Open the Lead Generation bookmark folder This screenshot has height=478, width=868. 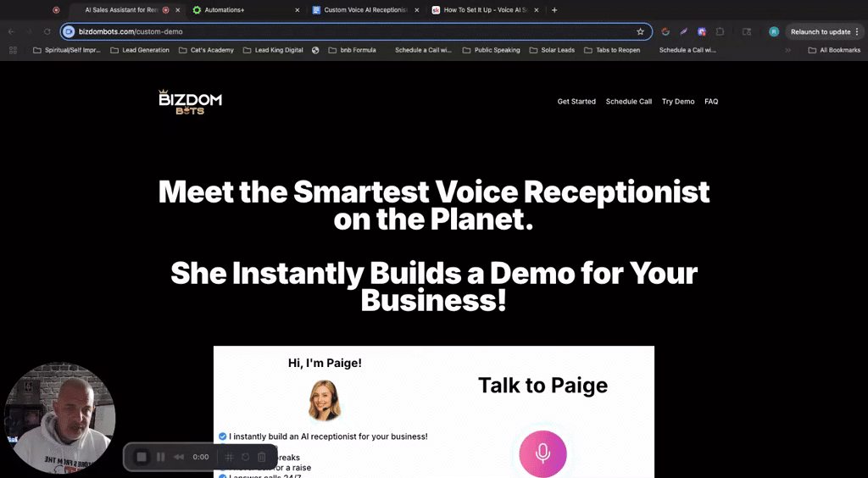pos(140,50)
